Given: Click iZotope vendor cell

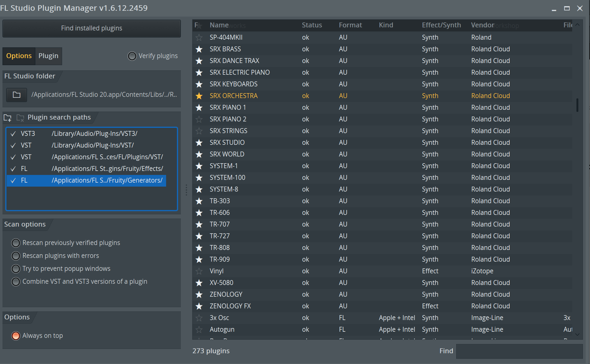Looking at the screenshot, I should pos(482,271).
